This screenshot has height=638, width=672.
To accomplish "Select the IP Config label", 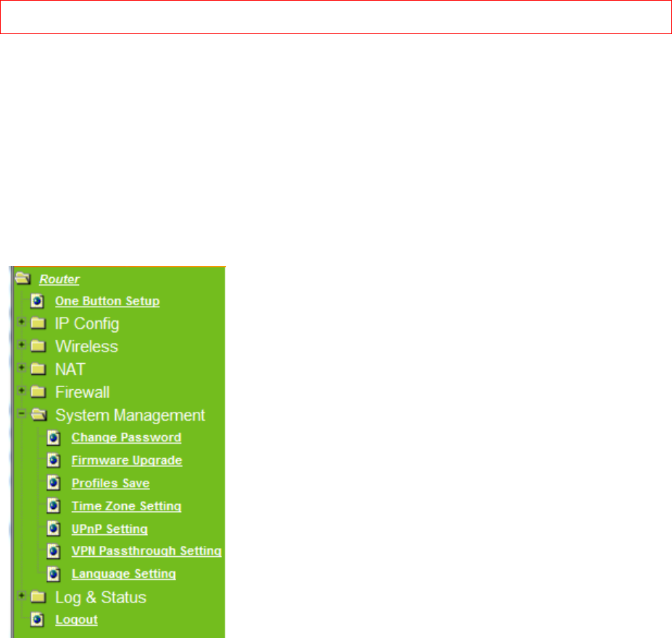I will [87, 324].
